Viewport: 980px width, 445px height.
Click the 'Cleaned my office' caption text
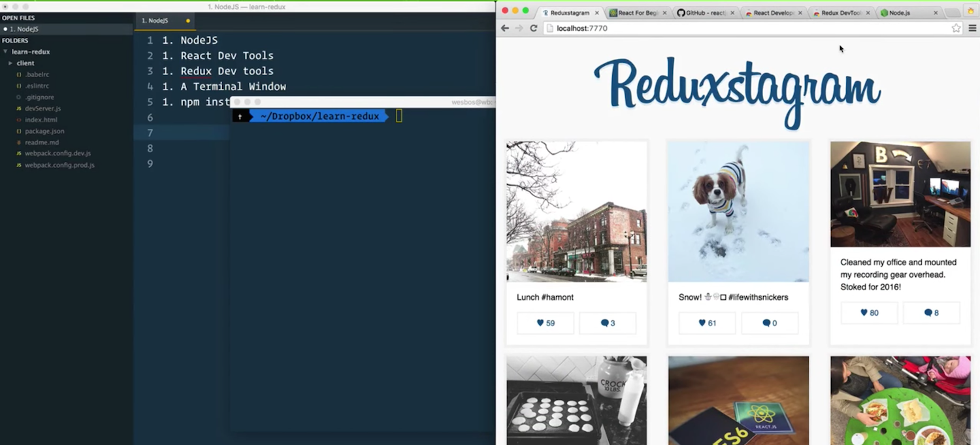898,274
